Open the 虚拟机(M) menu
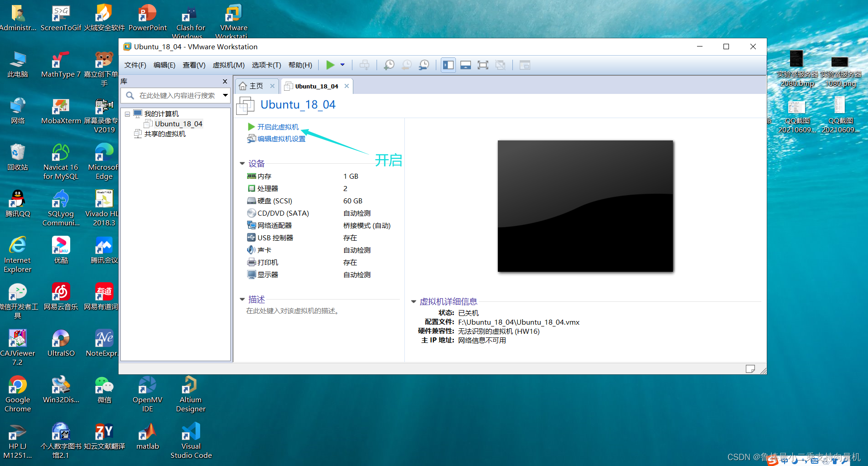 [228, 65]
